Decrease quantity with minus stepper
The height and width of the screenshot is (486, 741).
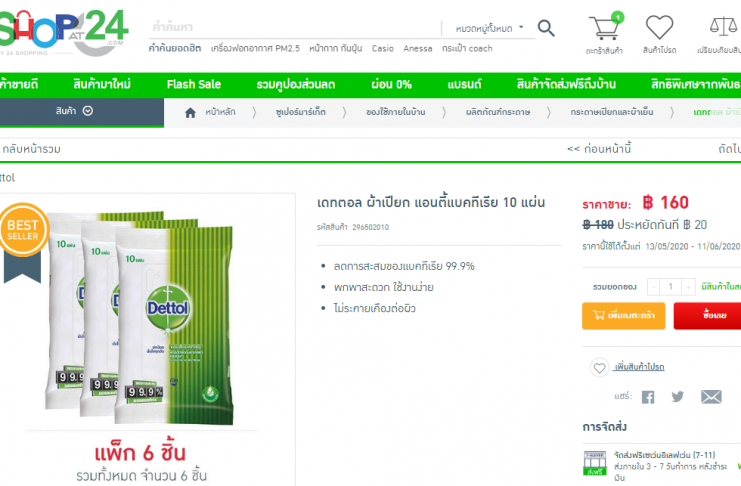coord(653,287)
